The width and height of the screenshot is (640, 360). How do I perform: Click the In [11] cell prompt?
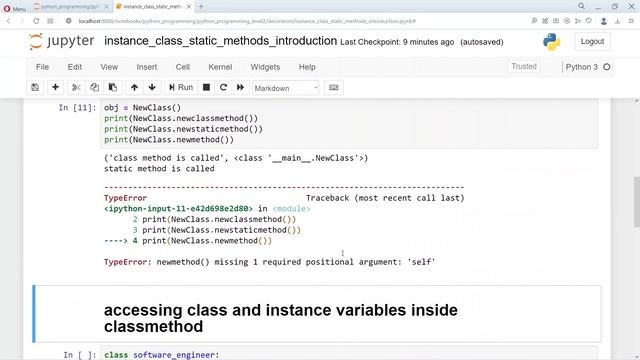77,108
